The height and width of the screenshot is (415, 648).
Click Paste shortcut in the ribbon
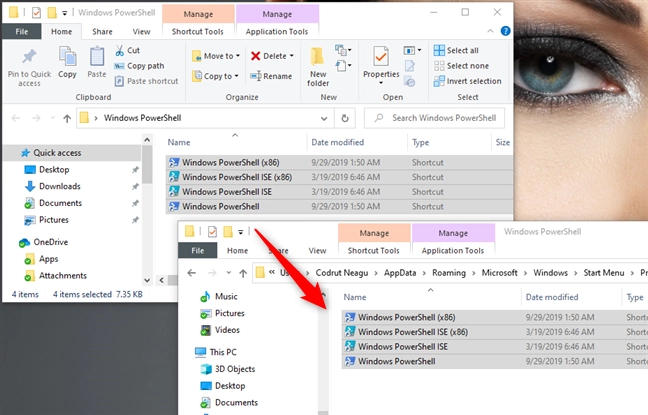pyautogui.click(x=146, y=81)
